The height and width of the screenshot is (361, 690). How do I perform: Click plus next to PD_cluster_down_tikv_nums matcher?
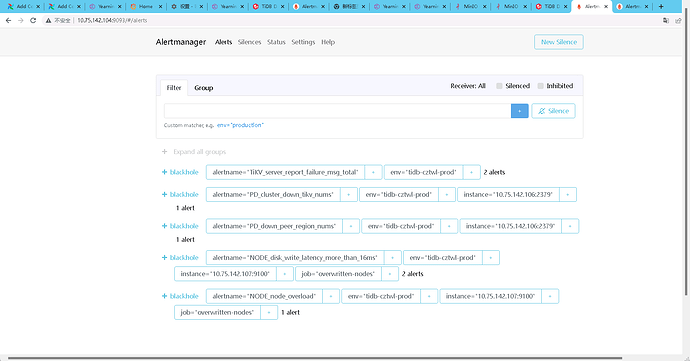pos(349,194)
